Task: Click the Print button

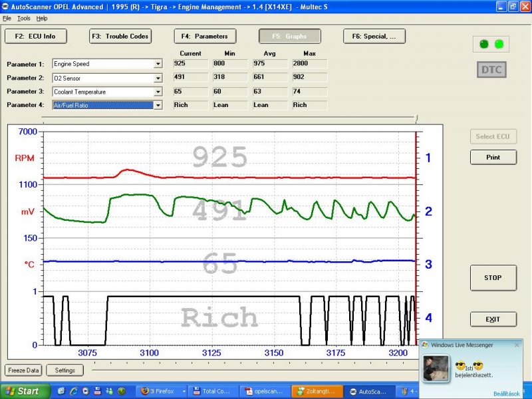Action: tap(493, 158)
